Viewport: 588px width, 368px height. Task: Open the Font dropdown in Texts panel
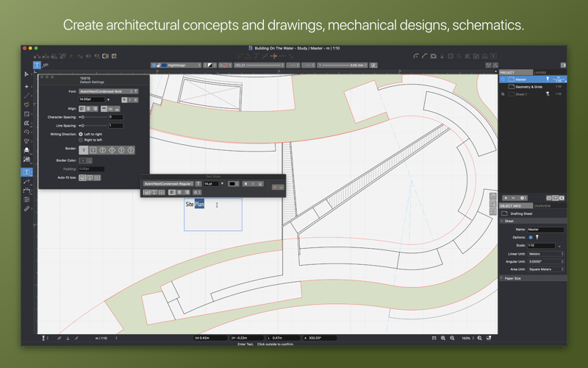[107, 91]
